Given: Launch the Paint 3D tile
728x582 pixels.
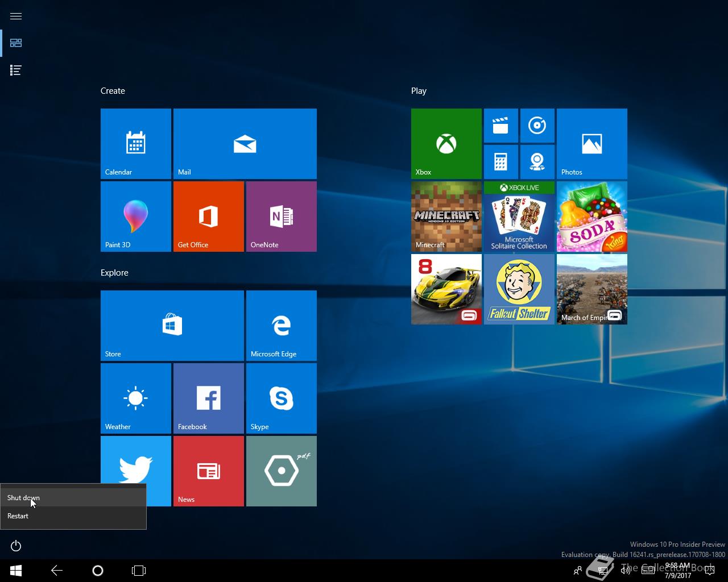Looking at the screenshot, I should [136, 217].
